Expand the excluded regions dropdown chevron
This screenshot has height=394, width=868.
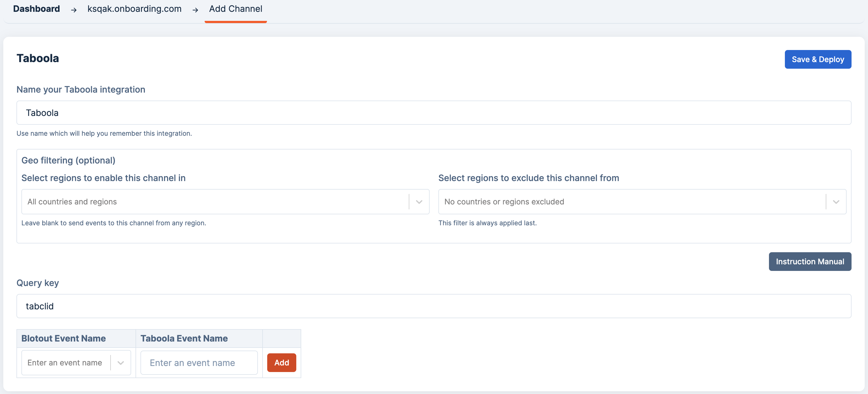[x=836, y=202]
